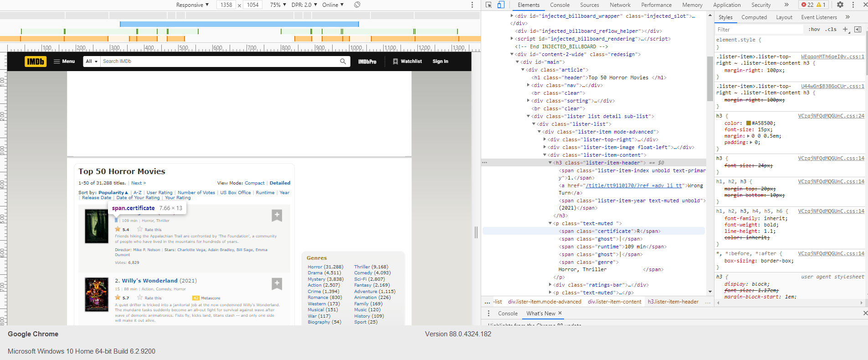
Task: Add Wrong Turn to watchlist ribbon
Action: click(277, 216)
